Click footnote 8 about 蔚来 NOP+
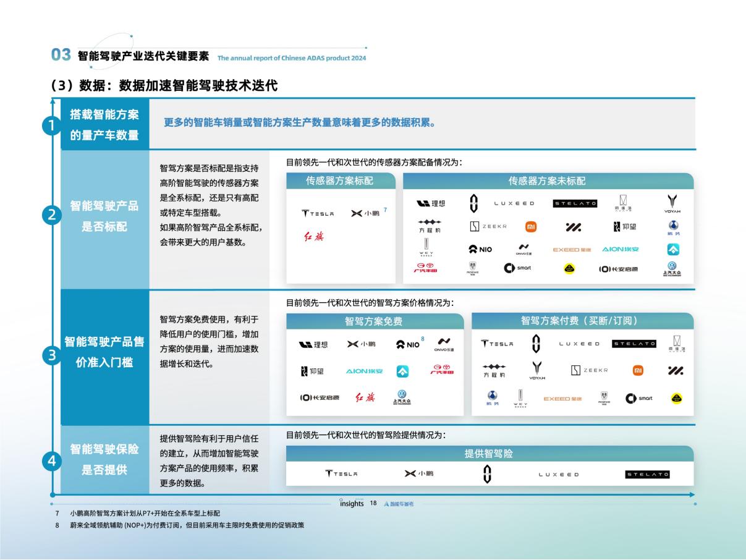746x560 pixels. click(x=187, y=525)
